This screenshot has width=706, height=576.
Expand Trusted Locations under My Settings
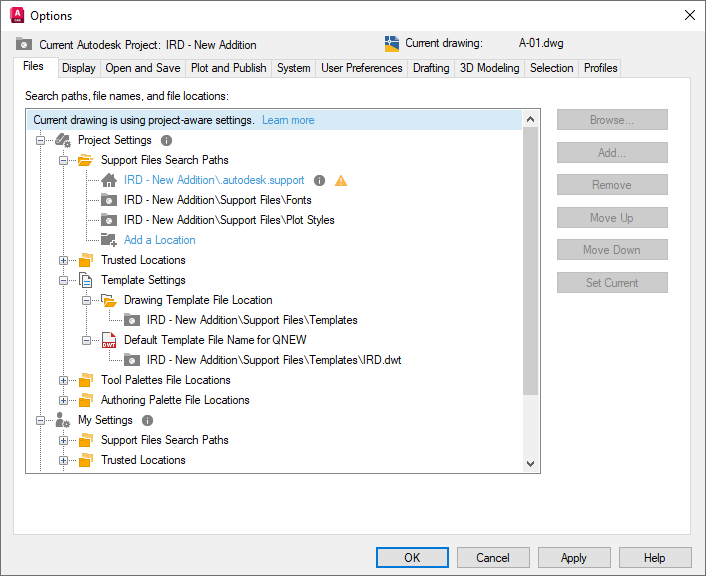pos(63,460)
